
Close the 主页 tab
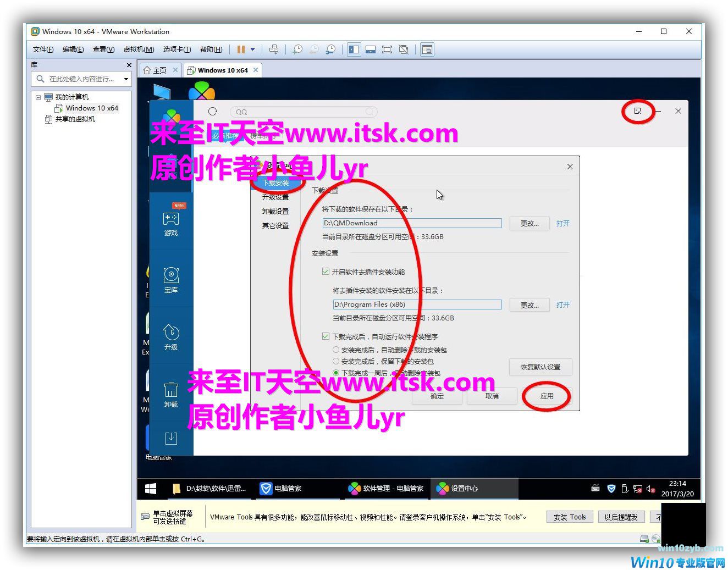175,70
